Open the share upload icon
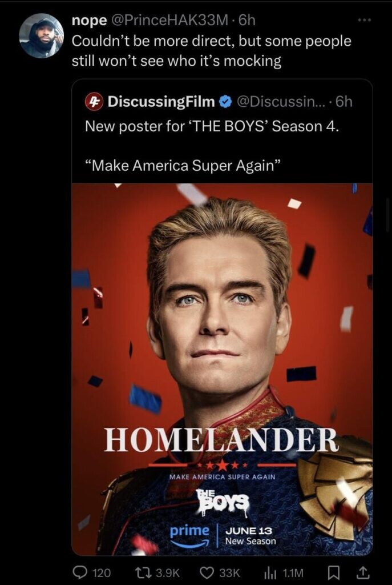 (363, 572)
